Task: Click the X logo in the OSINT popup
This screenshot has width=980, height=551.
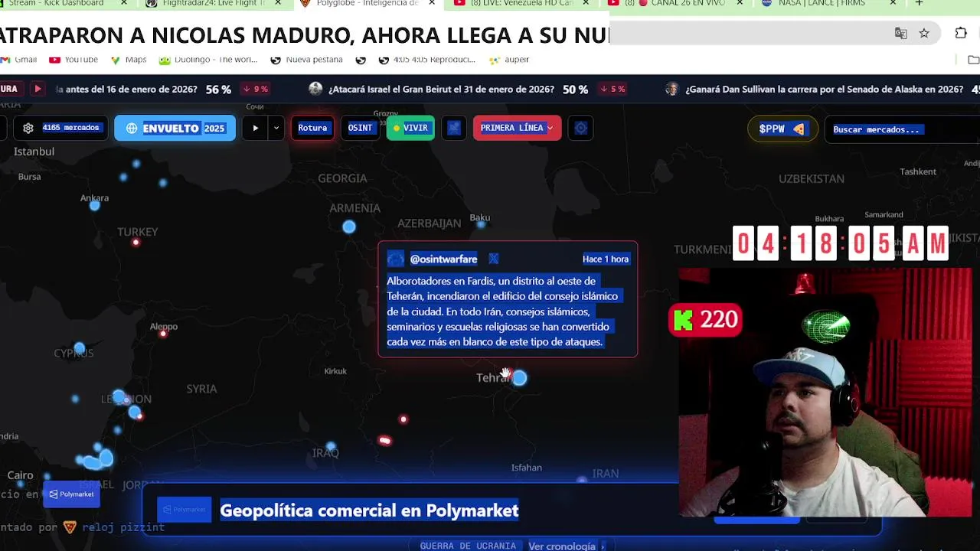Action: 493,259
